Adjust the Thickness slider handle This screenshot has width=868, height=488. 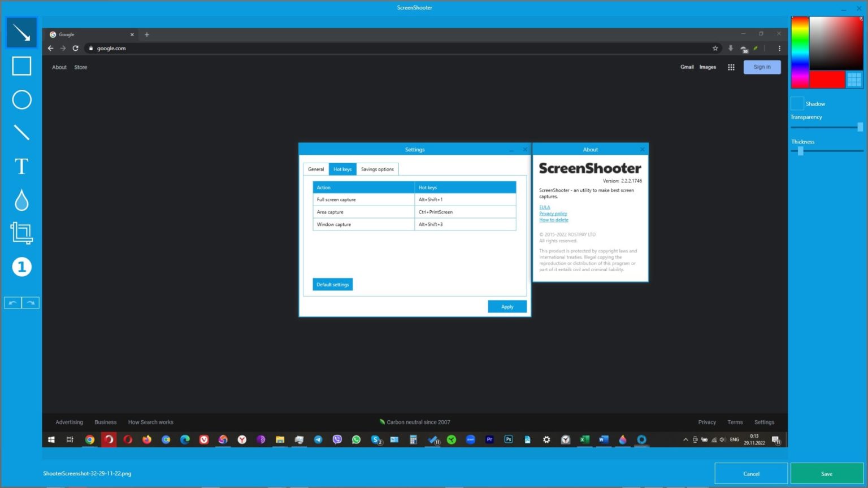click(x=800, y=151)
